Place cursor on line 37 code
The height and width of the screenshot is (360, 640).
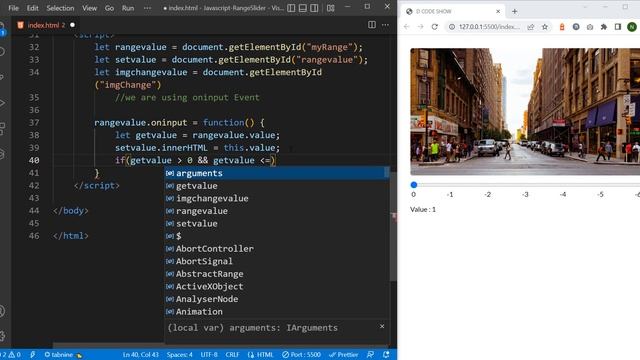click(180, 122)
